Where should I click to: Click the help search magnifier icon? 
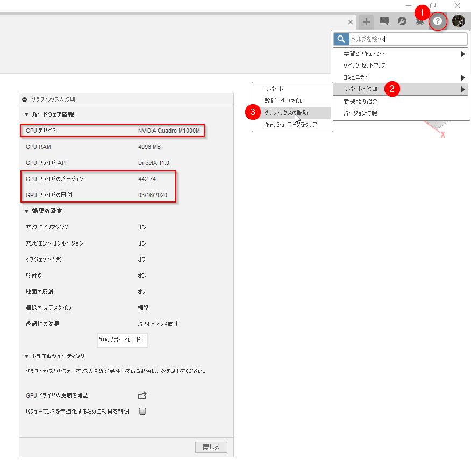click(341, 39)
